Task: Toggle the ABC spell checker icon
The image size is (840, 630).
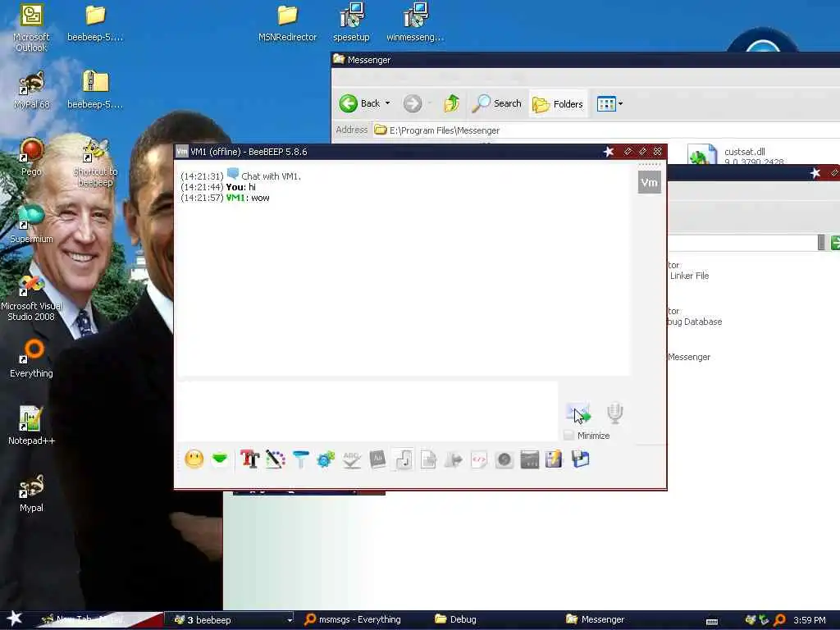Action: click(x=351, y=459)
